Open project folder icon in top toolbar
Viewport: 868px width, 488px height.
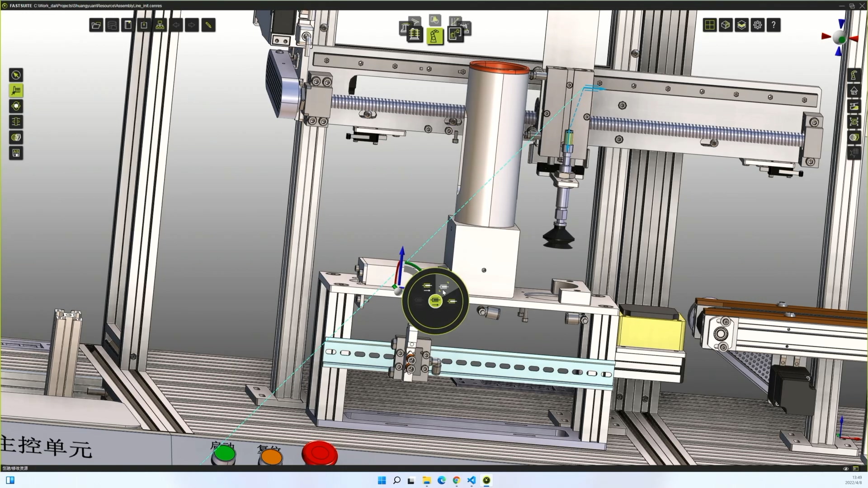[96, 25]
